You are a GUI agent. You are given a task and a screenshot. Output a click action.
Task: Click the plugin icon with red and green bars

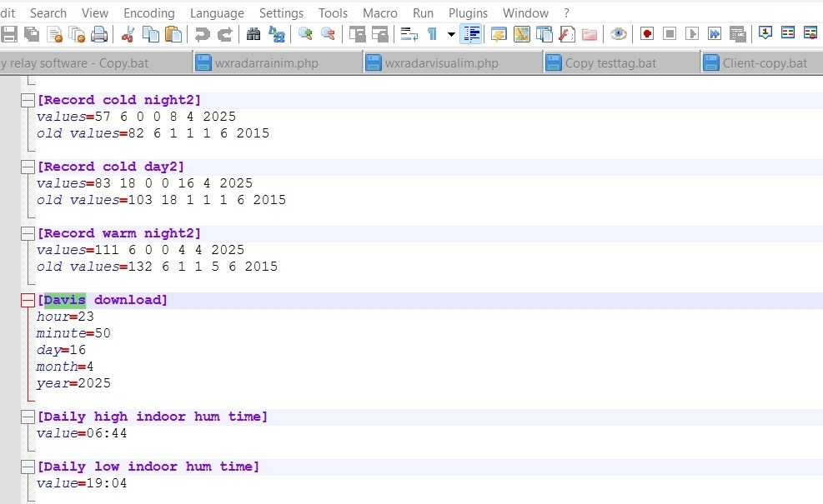pos(788,33)
